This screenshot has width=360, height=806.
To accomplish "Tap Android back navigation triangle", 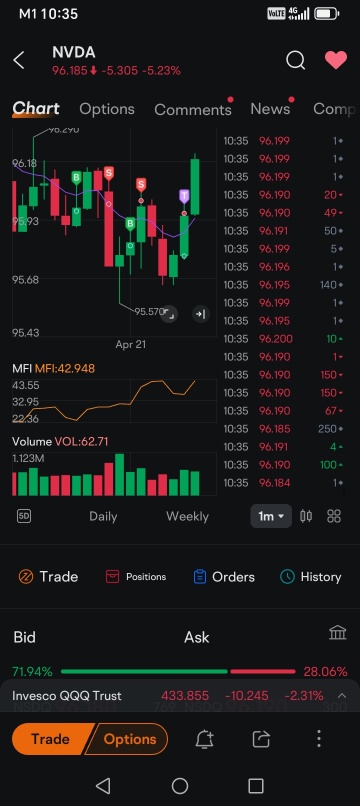I will point(103,785).
